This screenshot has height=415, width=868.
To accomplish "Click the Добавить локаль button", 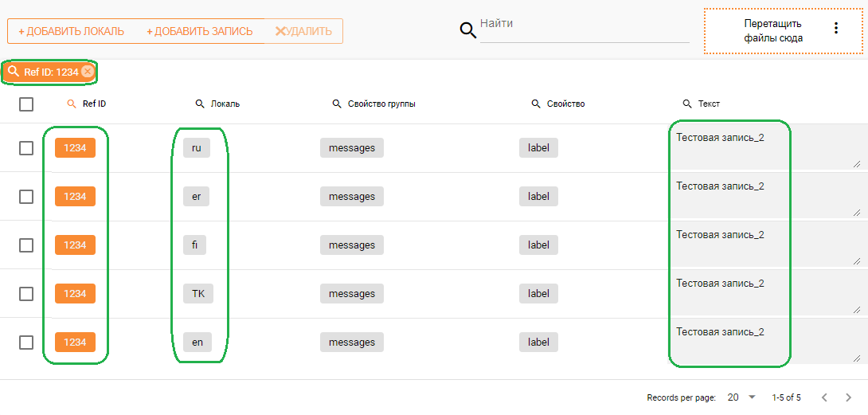I will 71,31.
